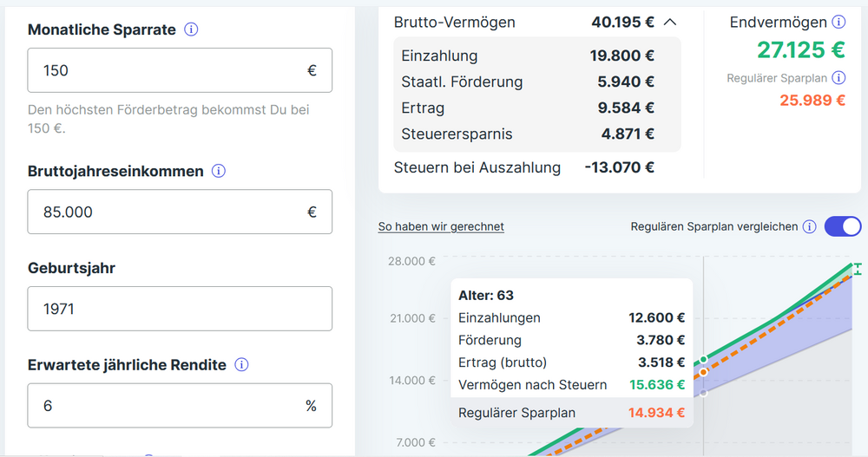Screen dimensions: 868x457
Task: Click the Ertrag value 9.584 €
Action: [x=626, y=108]
